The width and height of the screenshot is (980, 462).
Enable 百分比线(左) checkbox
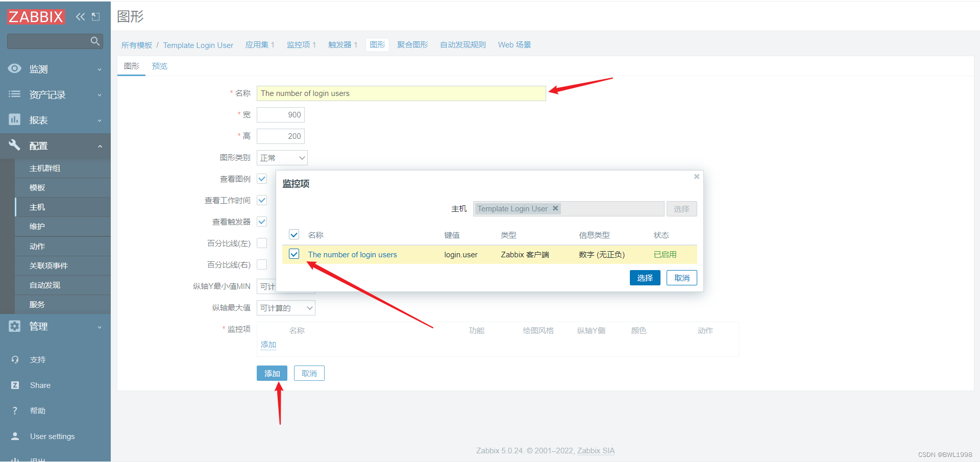pyautogui.click(x=262, y=243)
